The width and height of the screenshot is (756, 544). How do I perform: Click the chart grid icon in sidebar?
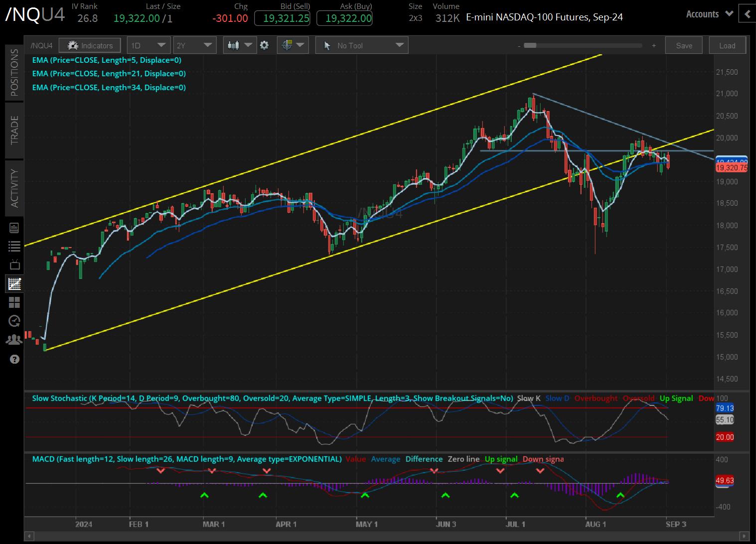point(14,283)
